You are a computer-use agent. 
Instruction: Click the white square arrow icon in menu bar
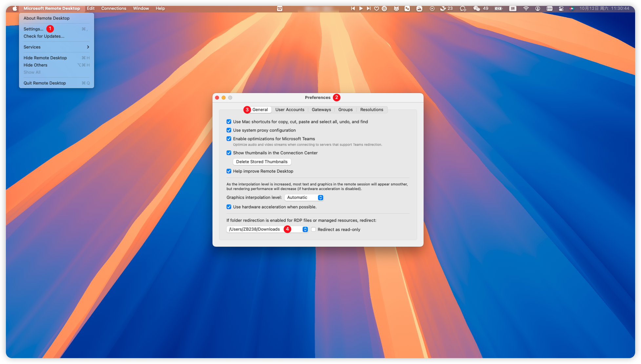tap(407, 9)
